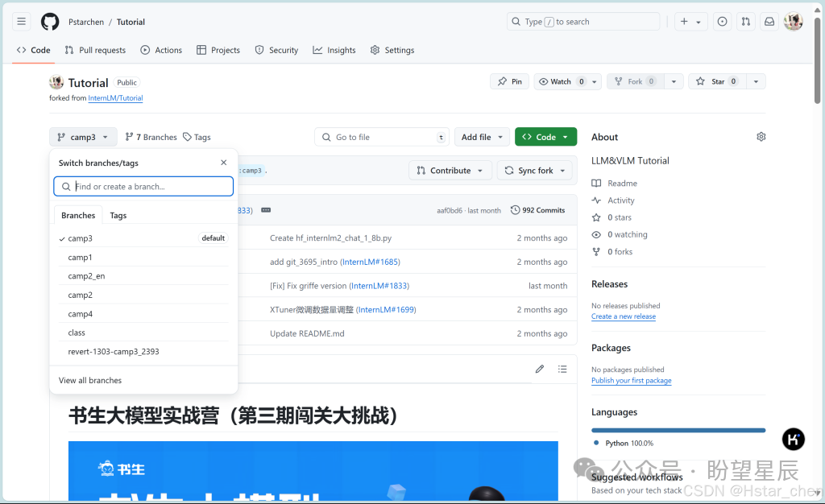Expand the Add file dropdown
Screen dimensions: 825x504
pos(482,137)
